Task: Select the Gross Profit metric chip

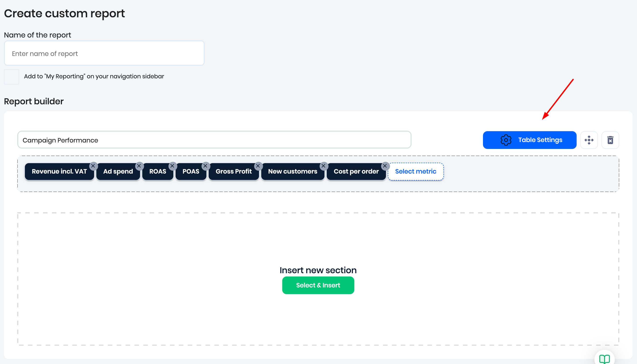Action: 233,172
